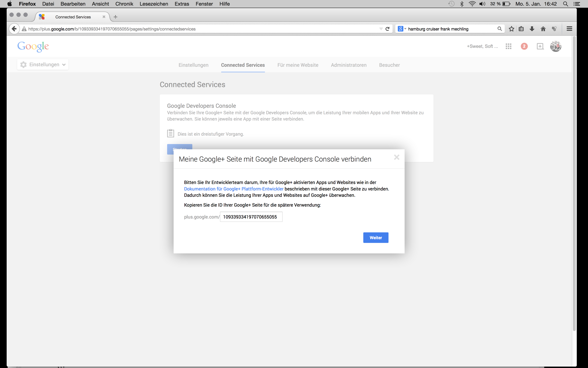Open the Google apps grid icon

coord(509,46)
